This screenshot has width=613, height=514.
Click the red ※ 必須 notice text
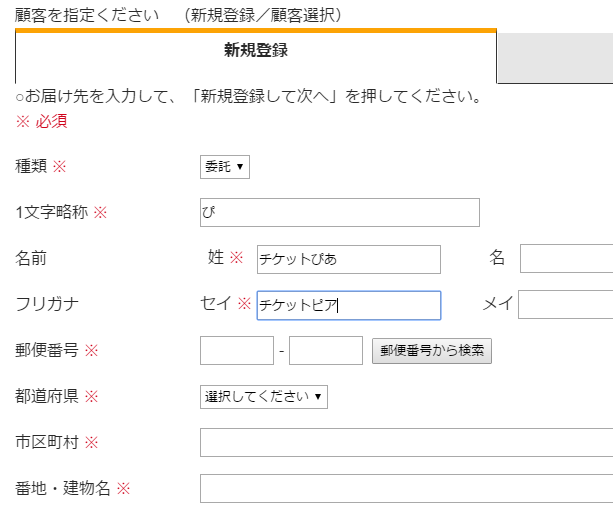(x=41, y=121)
